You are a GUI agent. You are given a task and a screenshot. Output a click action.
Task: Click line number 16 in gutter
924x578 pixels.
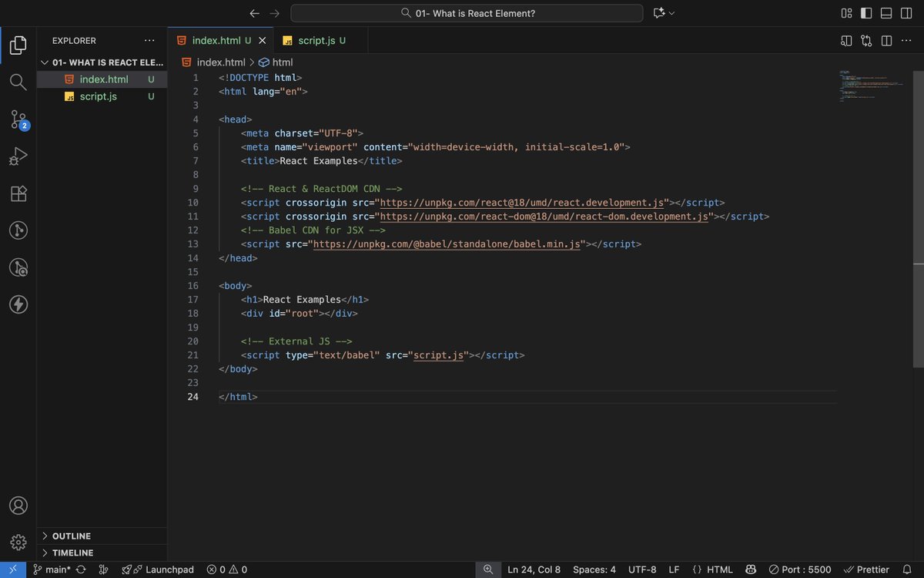192,286
